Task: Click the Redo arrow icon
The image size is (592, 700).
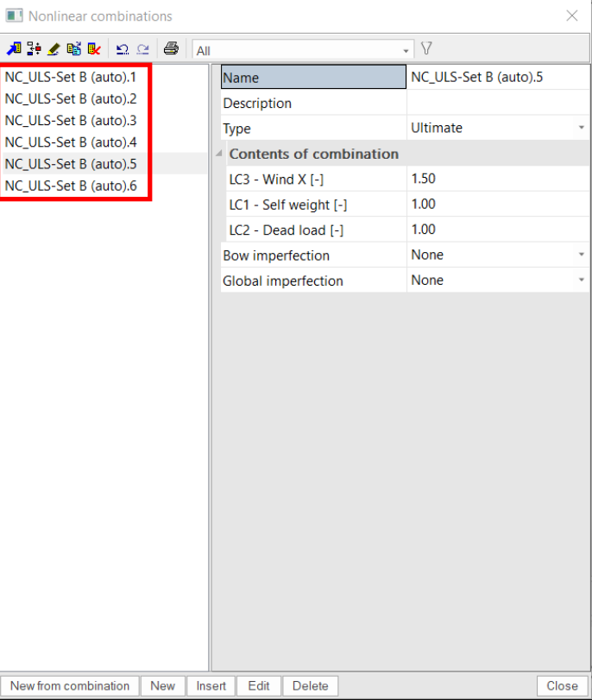Action: [x=143, y=48]
